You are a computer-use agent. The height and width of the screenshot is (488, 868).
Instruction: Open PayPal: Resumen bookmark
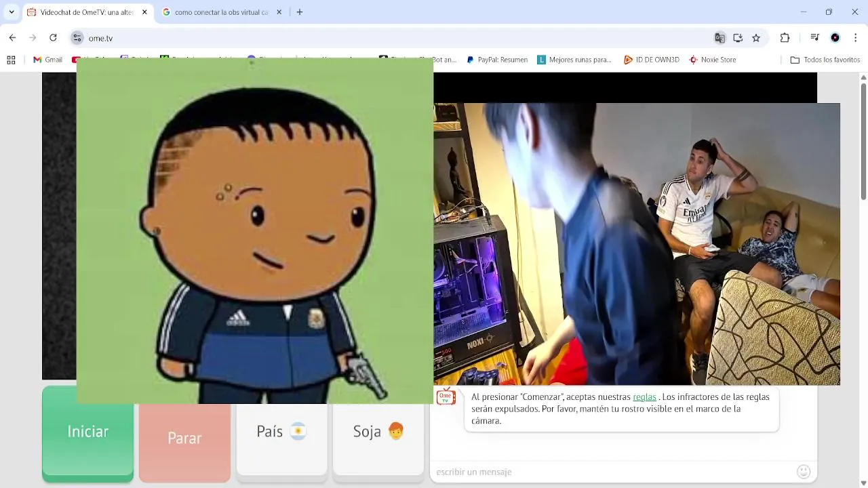497,60
